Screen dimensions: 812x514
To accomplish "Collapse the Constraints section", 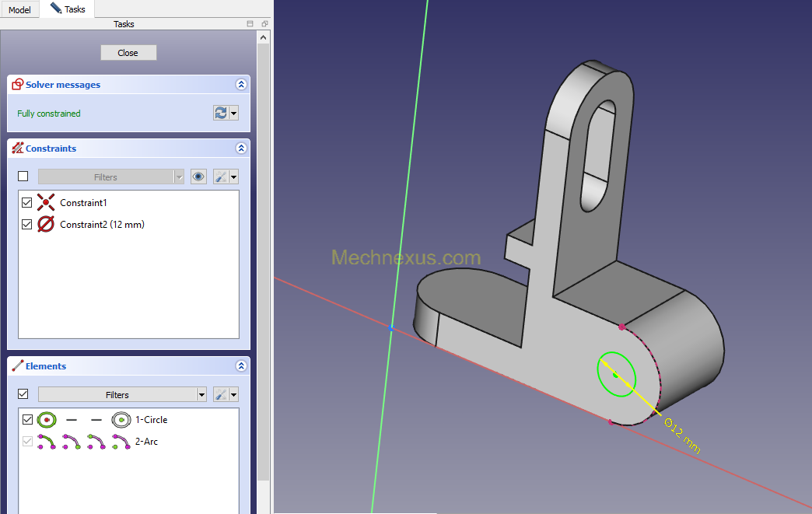I will coord(241,149).
